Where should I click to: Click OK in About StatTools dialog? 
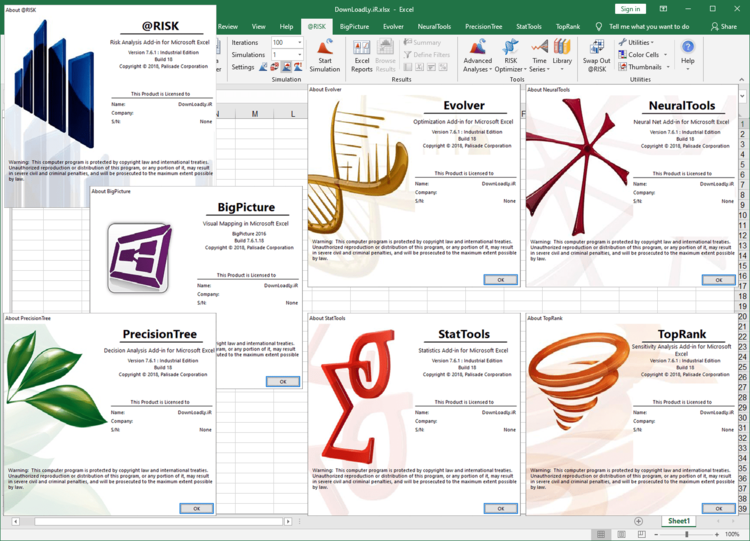[500, 508]
